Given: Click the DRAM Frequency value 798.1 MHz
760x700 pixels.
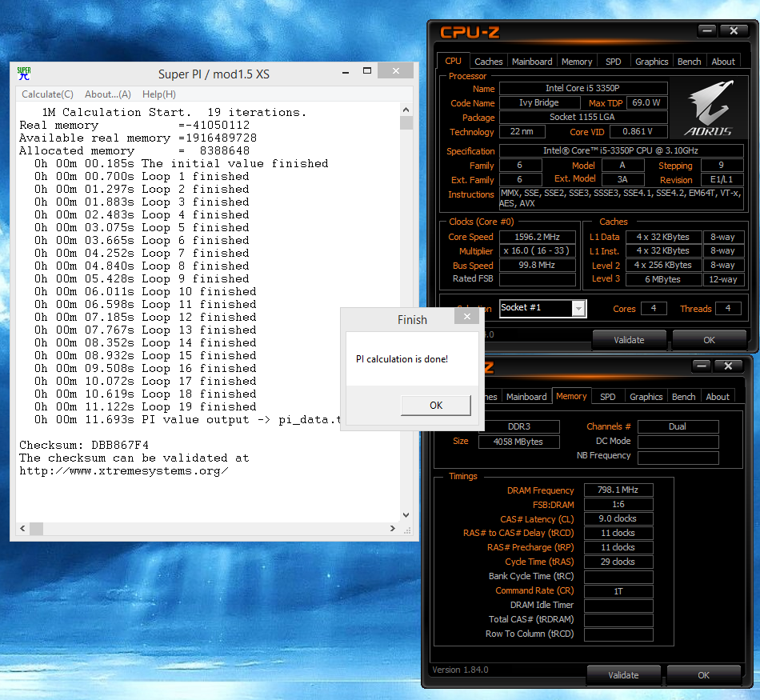Looking at the screenshot, I should [618, 490].
